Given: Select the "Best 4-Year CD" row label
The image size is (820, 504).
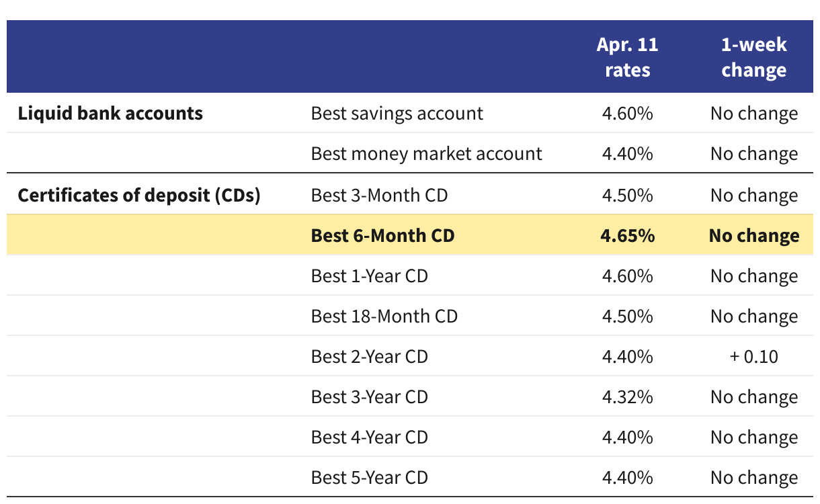Looking at the screenshot, I should (369, 437).
